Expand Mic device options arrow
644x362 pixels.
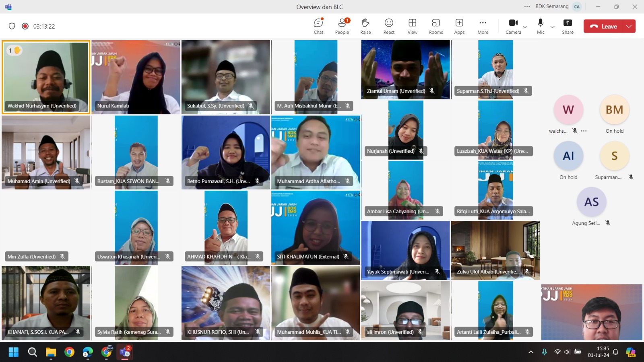coord(552,27)
